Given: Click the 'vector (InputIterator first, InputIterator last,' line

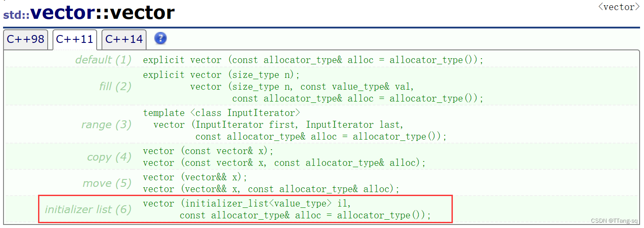Looking at the screenshot, I should pyautogui.click(x=278, y=125).
